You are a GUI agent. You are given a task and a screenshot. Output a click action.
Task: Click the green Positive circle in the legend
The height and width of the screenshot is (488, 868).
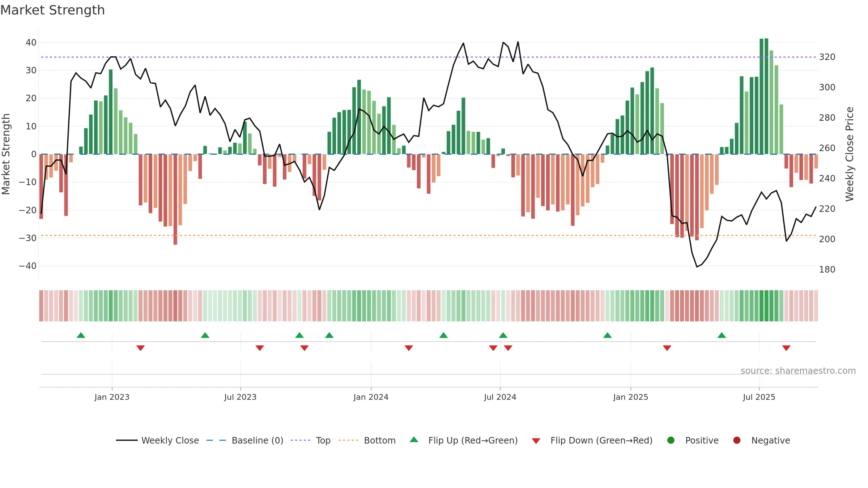pyautogui.click(x=671, y=440)
